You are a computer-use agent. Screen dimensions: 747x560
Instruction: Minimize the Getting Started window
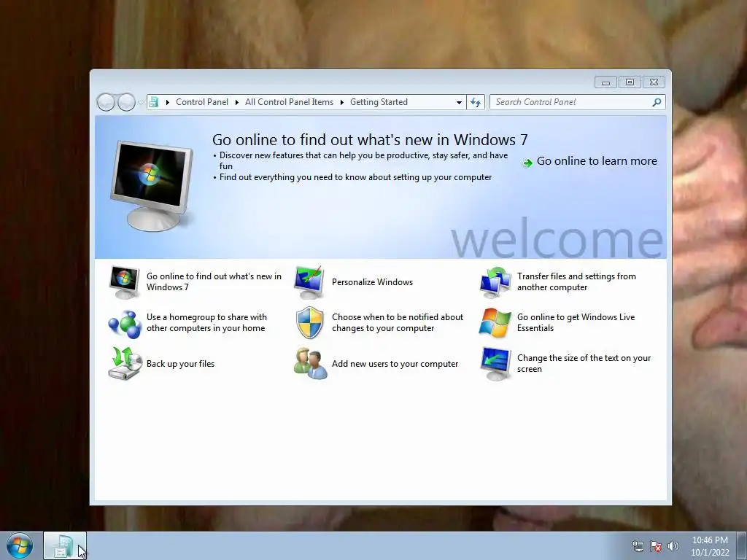tap(605, 82)
